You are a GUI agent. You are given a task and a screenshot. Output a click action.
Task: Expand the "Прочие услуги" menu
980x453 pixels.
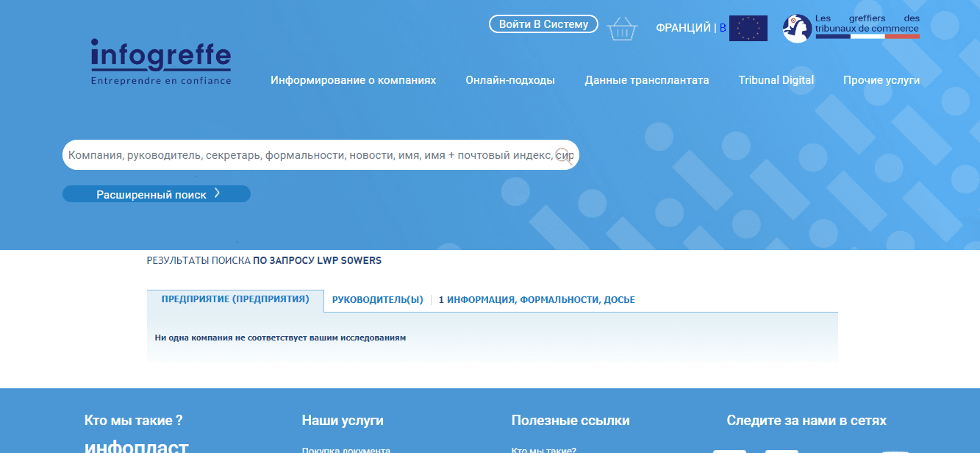tap(881, 80)
